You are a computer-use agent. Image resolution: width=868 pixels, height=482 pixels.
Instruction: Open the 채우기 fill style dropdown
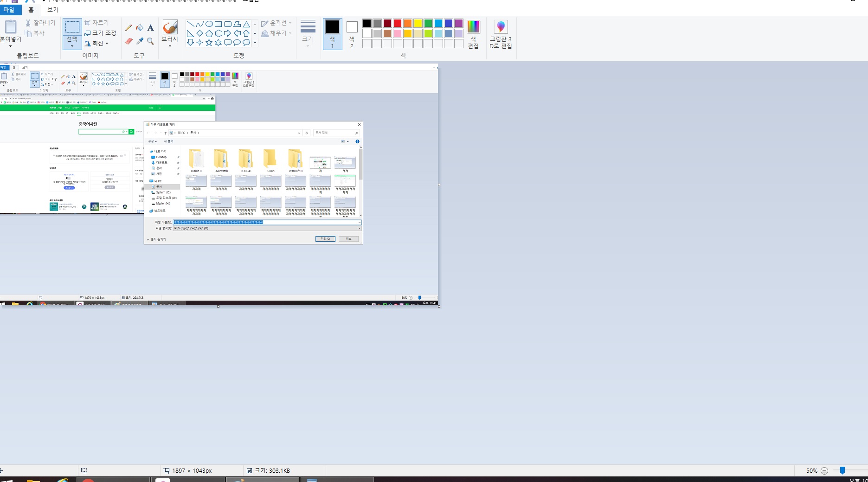[x=276, y=33]
